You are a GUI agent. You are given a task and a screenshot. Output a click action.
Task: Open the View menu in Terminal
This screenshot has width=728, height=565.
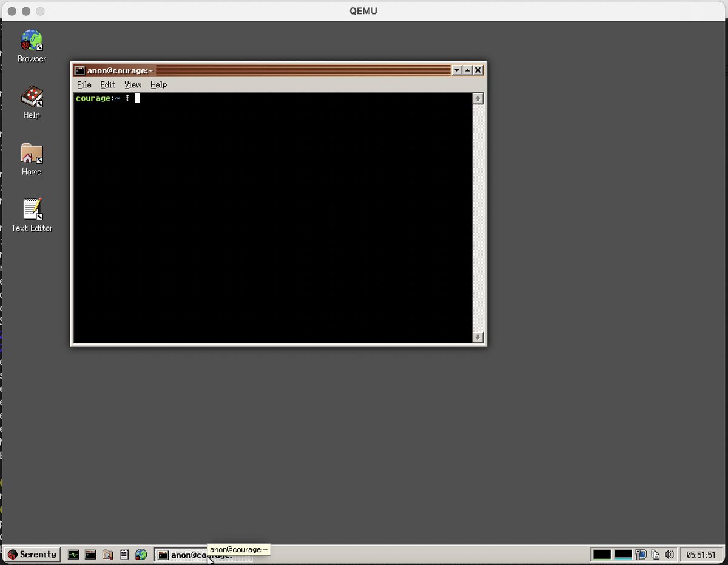pos(133,85)
